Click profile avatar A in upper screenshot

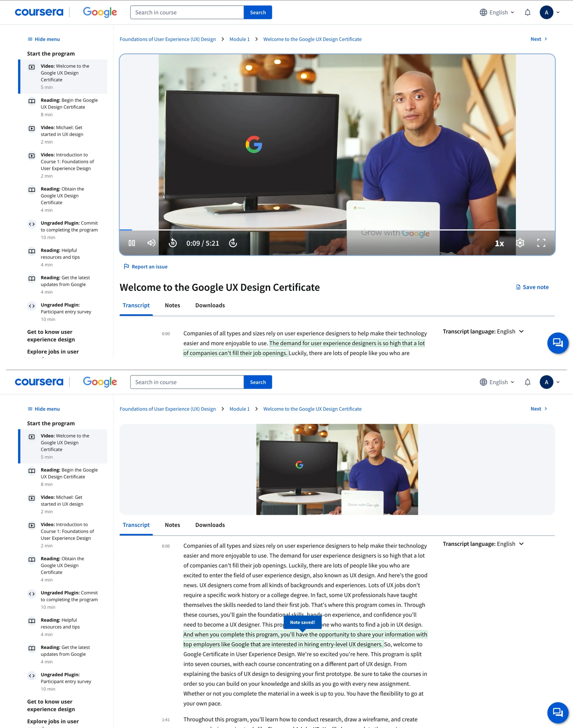point(546,12)
